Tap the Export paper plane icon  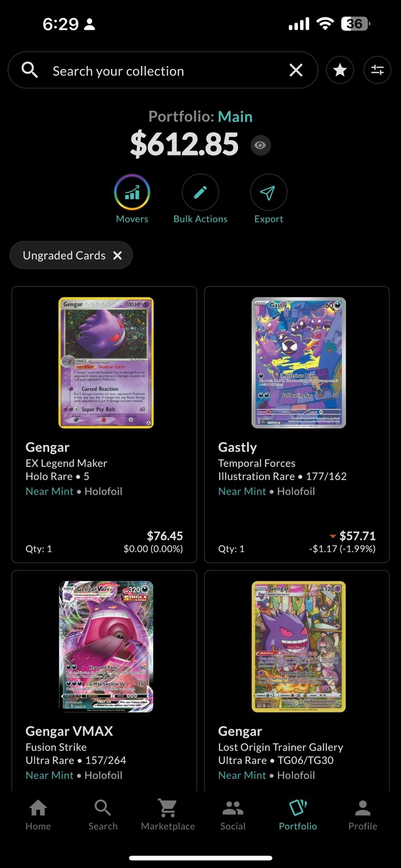coord(269,192)
